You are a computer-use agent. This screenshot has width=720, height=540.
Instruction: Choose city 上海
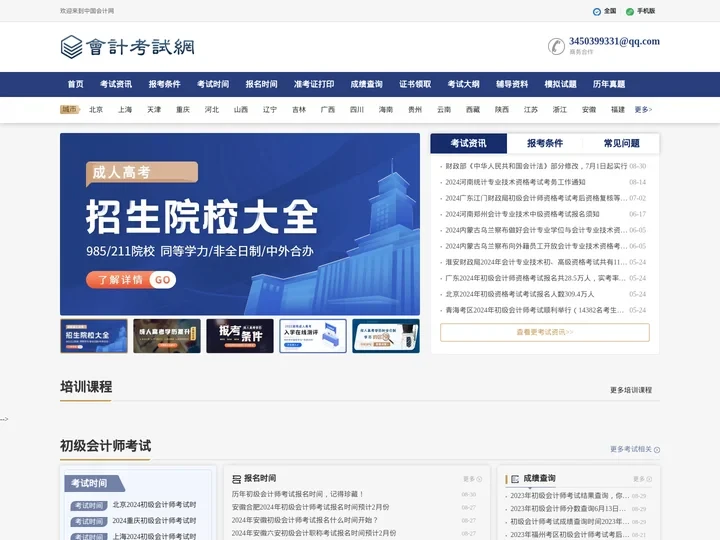125,109
